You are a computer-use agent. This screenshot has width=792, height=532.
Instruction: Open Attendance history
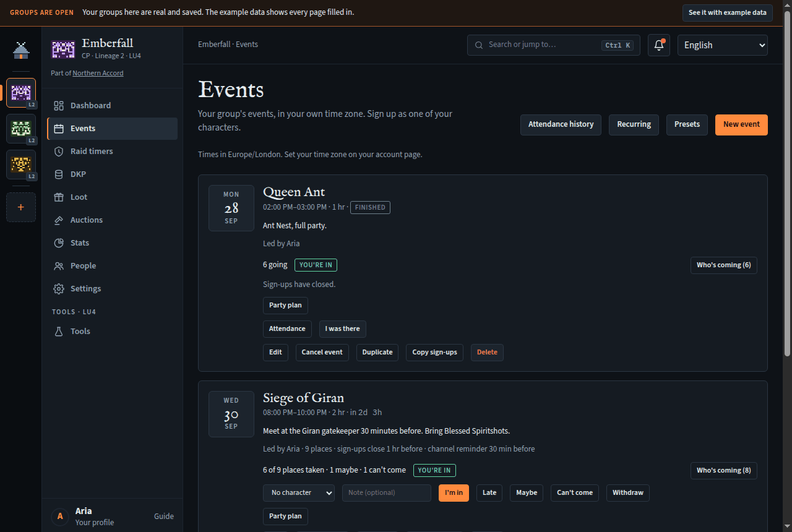(561, 124)
